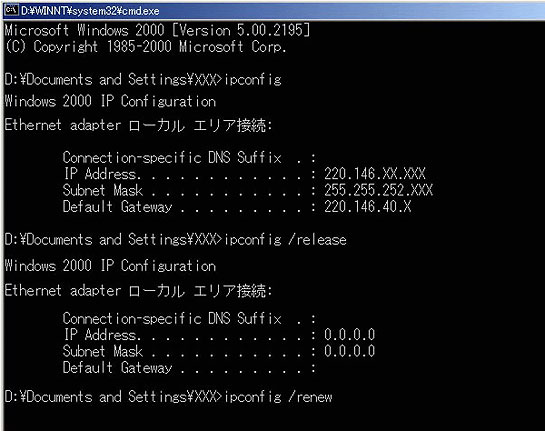The image size is (545, 431).
Task: Click the Copyright 1985-2000 Microsoft Corp. line
Action: click(146, 47)
